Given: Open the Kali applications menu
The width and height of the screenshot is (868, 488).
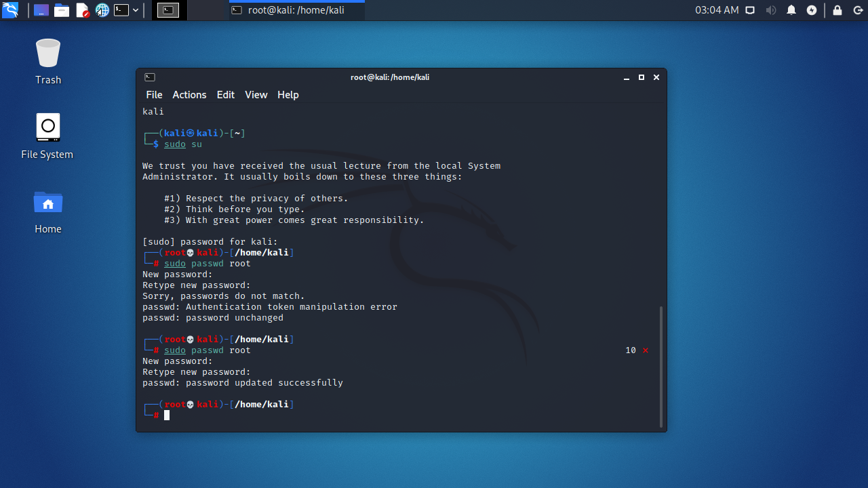Looking at the screenshot, I should click(9, 9).
